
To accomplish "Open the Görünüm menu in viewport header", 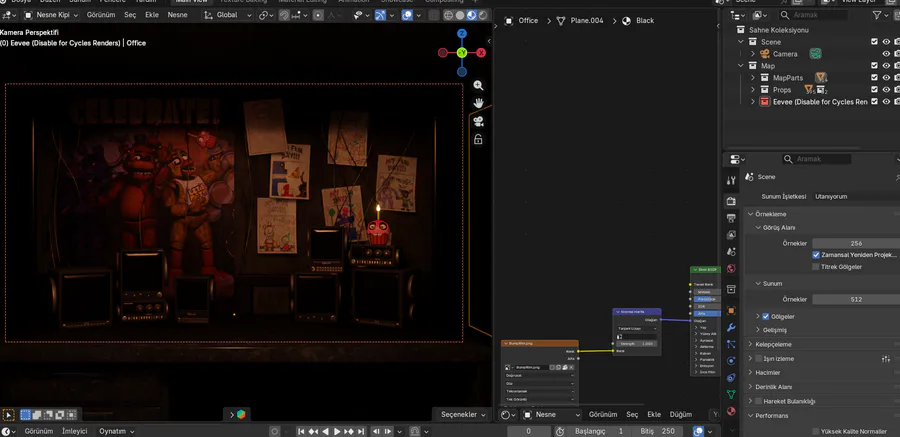I will point(100,15).
